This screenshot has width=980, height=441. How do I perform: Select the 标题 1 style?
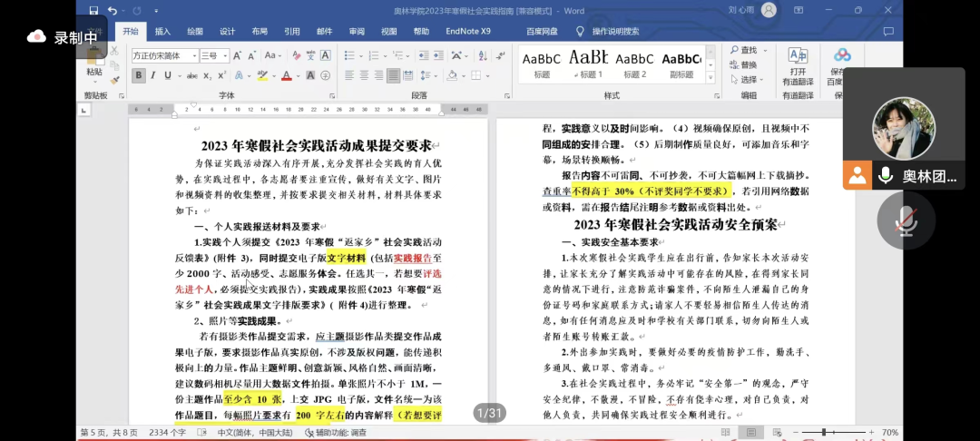click(x=589, y=64)
